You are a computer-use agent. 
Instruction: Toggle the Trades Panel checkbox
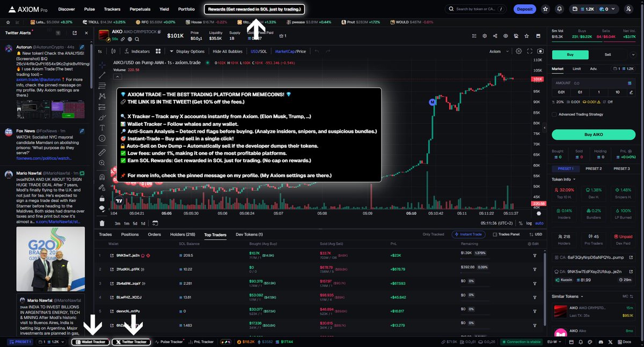[495, 234]
